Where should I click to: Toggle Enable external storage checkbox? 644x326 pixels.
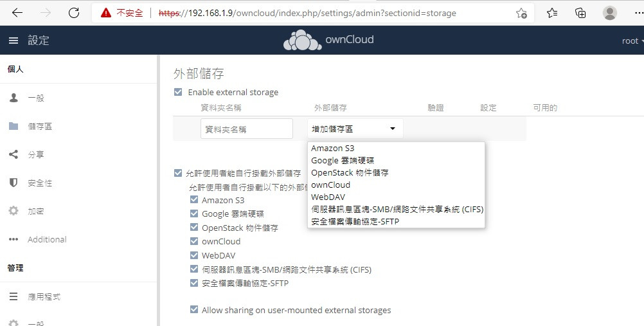click(x=178, y=92)
